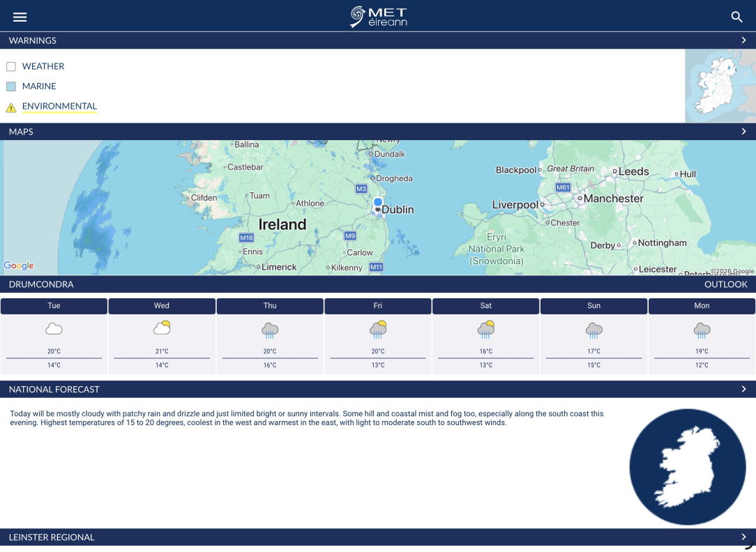Screen dimensions: 756x552
Task: Click Sunday's rain cloud icon
Action: click(x=594, y=330)
